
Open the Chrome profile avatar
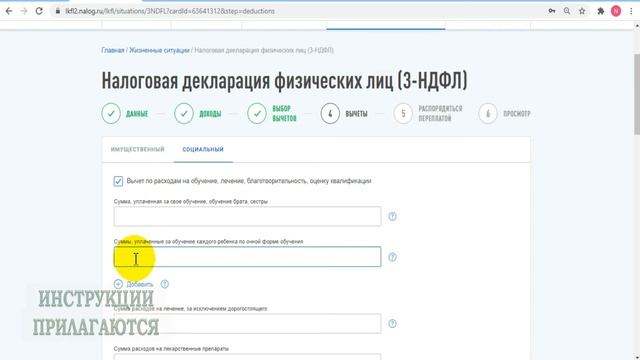click(616, 11)
